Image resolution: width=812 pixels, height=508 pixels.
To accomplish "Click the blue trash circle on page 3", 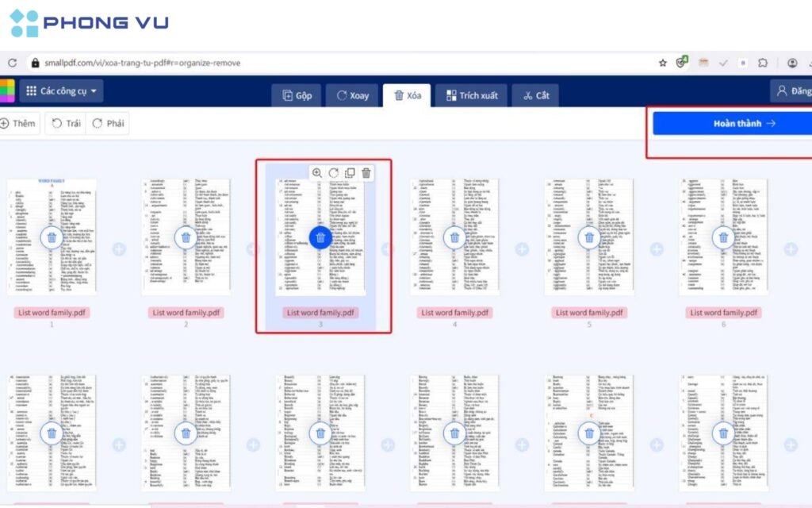I will 320,237.
